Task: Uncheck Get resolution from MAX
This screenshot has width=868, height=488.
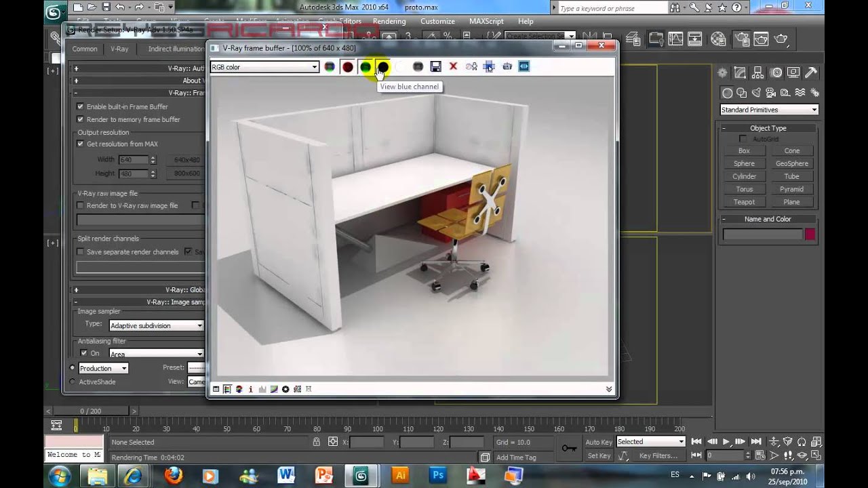Action: click(81, 144)
